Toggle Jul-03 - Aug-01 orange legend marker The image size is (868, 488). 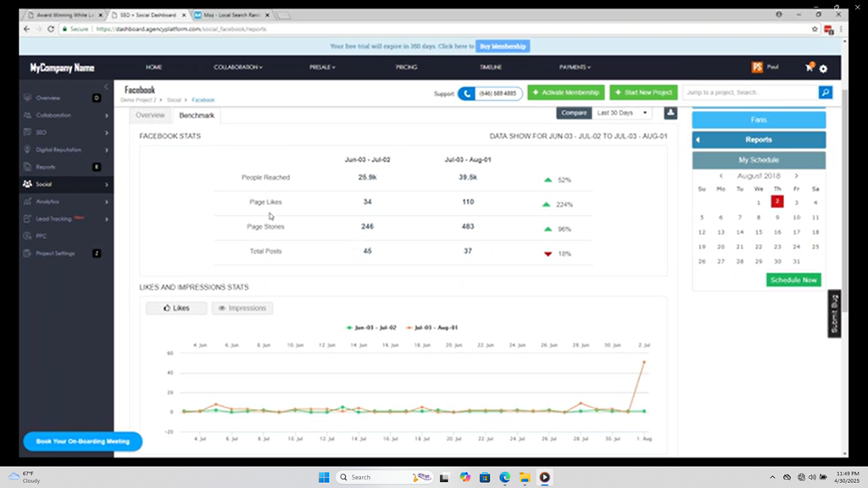(x=410, y=327)
